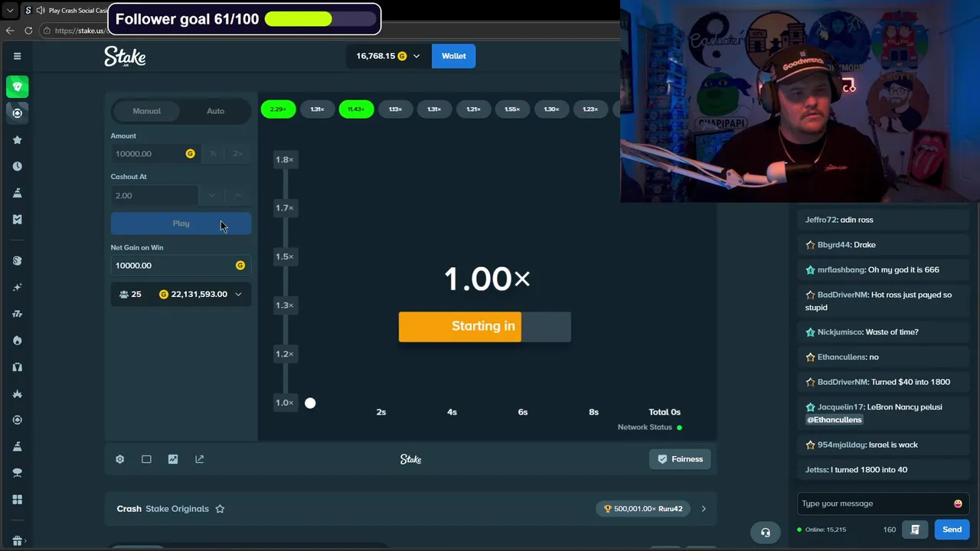980x551 pixels.
Task: Open the gift box promotions icon
Action: (17, 541)
